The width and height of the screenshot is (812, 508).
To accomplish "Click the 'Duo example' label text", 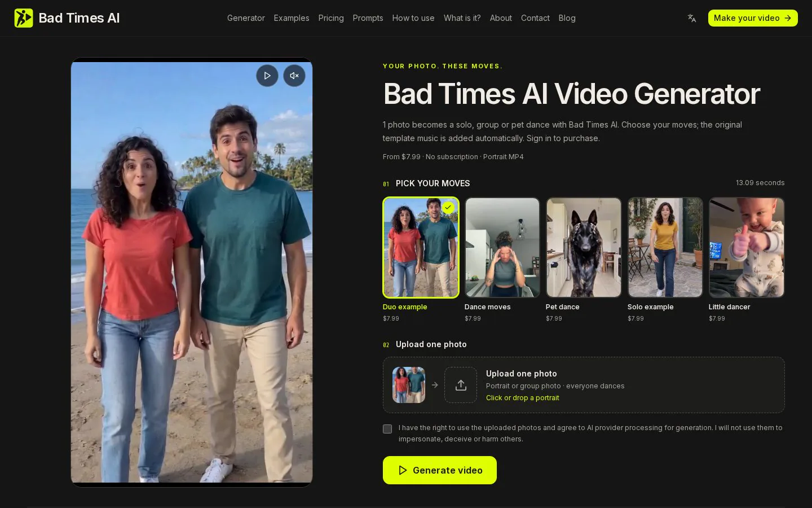I will [x=405, y=307].
